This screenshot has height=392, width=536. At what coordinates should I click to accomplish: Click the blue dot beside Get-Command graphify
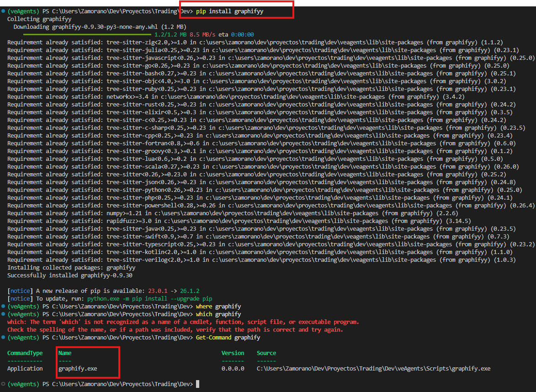coord(3,337)
